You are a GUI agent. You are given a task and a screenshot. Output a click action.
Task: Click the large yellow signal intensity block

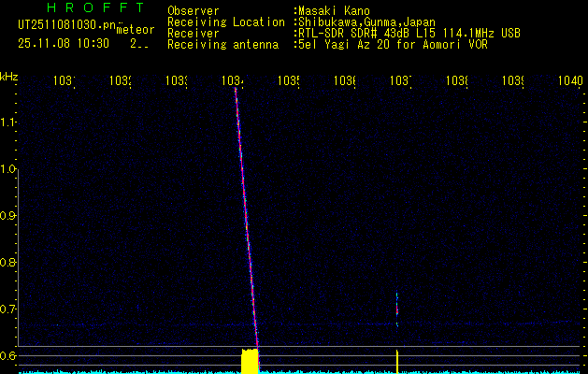250,361
